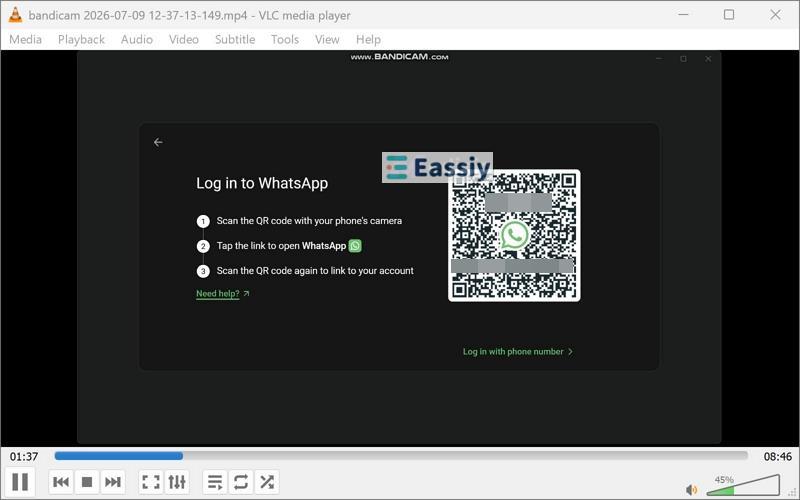This screenshot has width=800, height=500.
Task: Open the Audio menu
Action: [137, 39]
